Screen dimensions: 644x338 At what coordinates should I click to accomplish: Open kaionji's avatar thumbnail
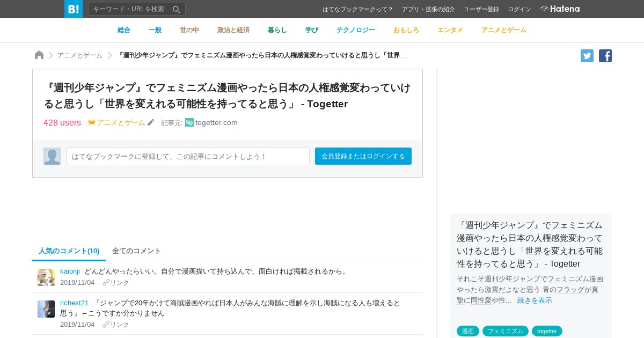click(46, 277)
